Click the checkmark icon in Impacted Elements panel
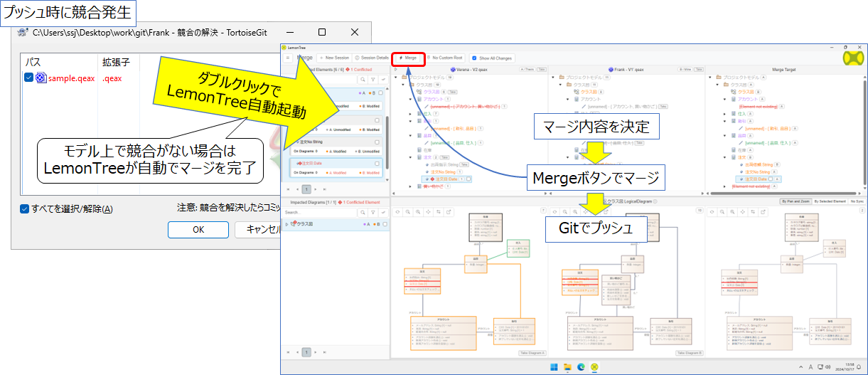The height and width of the screenshot is (375, 868). [383, 80]
